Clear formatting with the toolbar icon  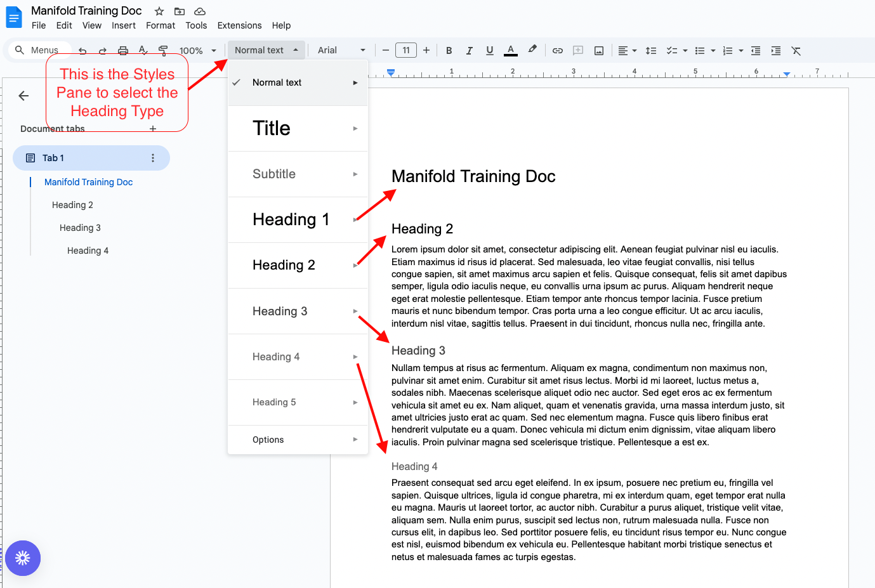pos(796,50)
